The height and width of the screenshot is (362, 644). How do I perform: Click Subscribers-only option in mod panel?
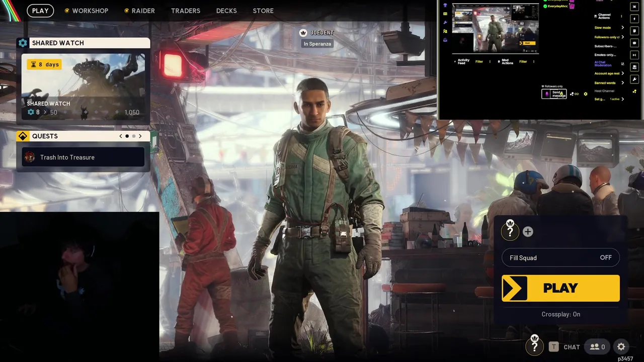pyautogui.click(x=605, y=46)
